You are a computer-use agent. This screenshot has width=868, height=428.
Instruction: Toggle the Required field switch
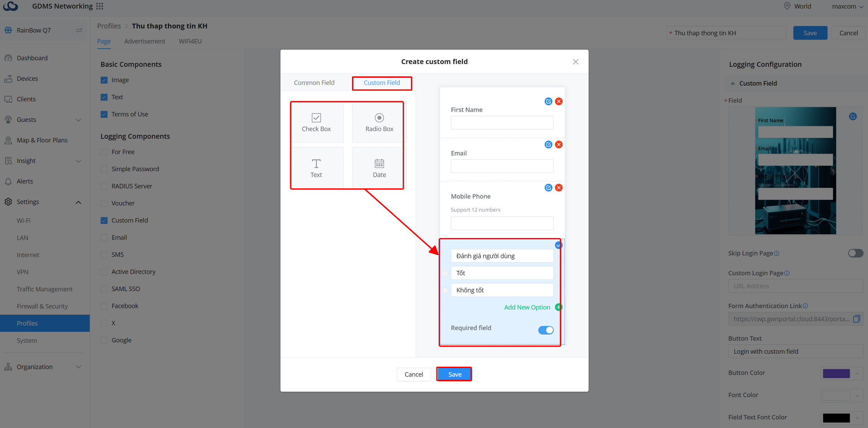tap(545, 330)
